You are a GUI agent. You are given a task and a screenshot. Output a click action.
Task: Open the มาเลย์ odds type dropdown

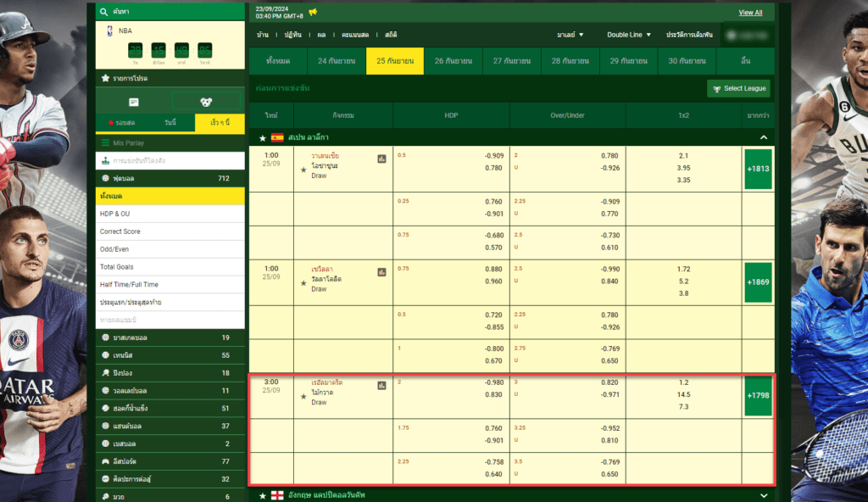tap(570, 35)
